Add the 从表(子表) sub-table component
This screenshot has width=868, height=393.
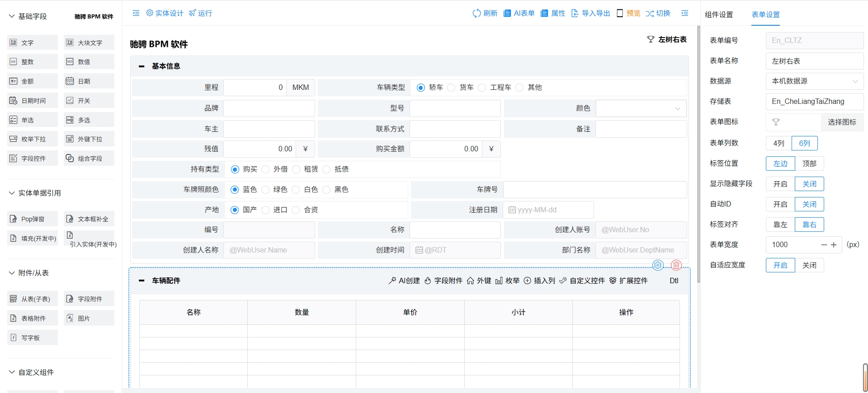click(33, 299)
